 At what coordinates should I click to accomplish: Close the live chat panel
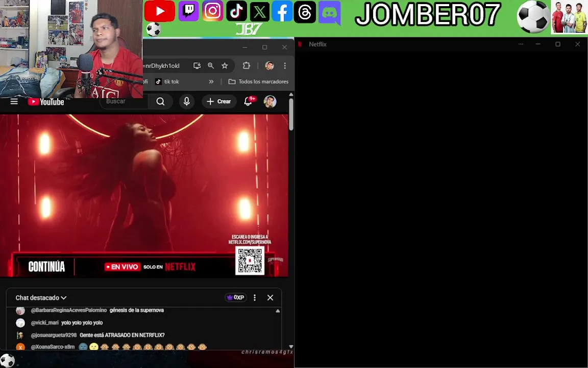pos(271,297)
